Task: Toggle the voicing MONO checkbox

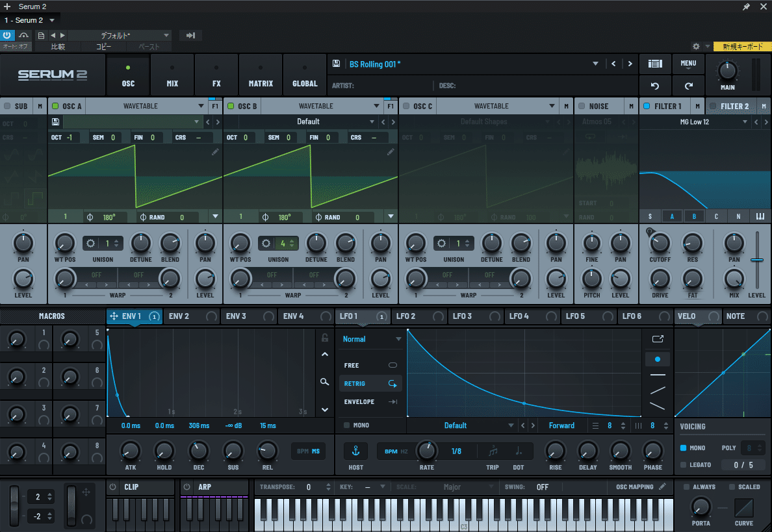Action: [683, 448]
